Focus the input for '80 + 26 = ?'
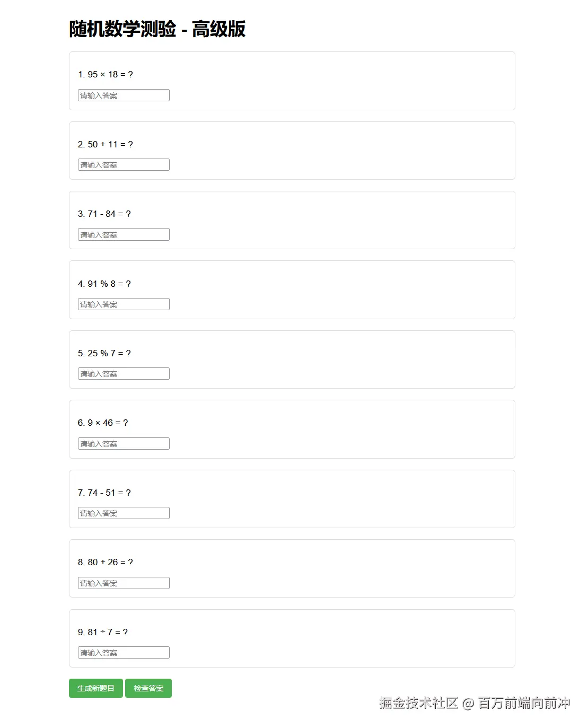588x728 pixels. coord(123,583)
